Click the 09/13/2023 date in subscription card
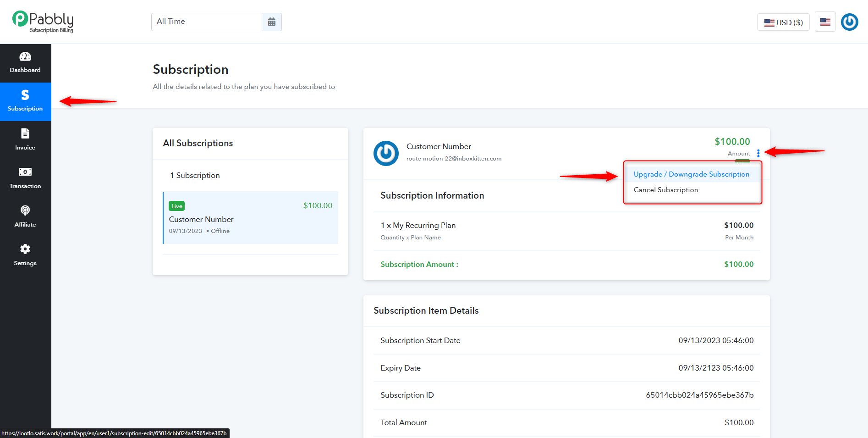Screen dimensions: 868x438 click(186, 231)
